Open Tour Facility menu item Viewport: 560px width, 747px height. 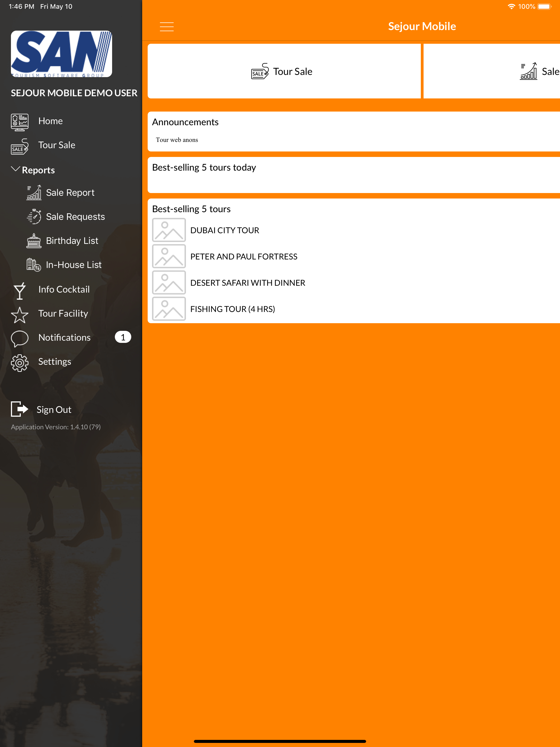(63, 313)
